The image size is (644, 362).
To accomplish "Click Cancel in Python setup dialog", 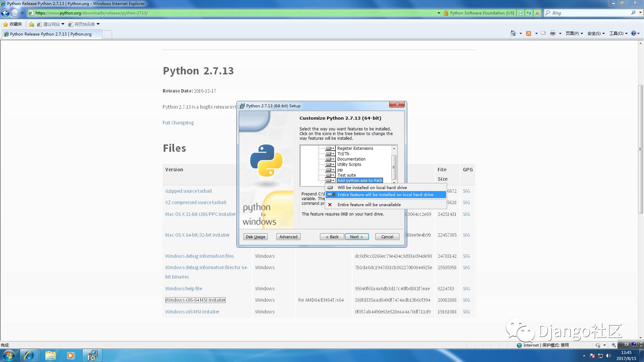I will pos(387,237).
